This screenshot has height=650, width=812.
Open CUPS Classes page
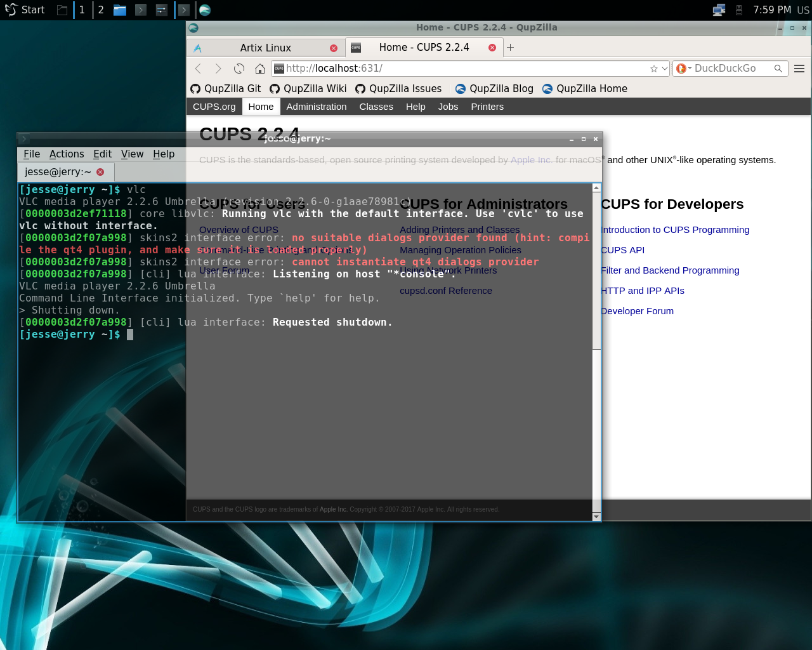pyautogui.click(x=376, y=107)
